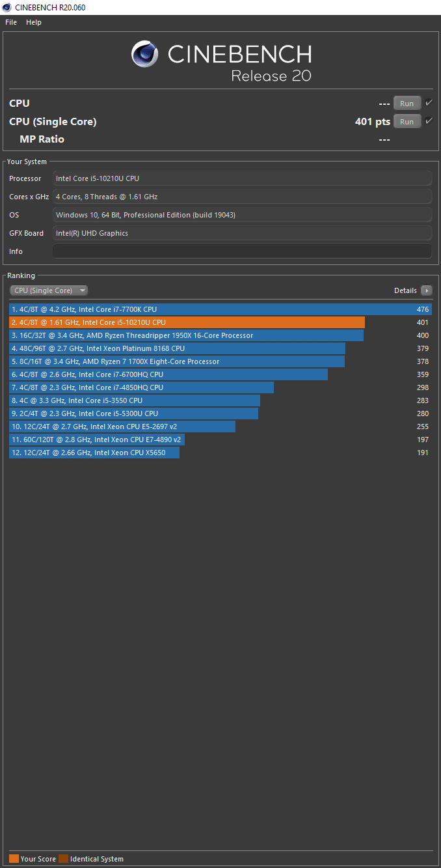Screen dimensions: 441x868
Task: Click the Processor field Intel Core i5-10210U
Action: pyautogui.click(x=242, y=178)
